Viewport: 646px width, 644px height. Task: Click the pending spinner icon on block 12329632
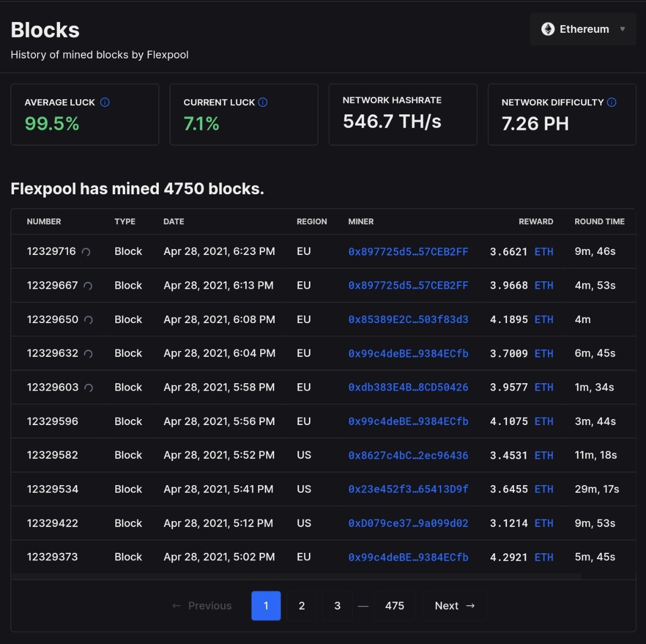pos(89,354)
